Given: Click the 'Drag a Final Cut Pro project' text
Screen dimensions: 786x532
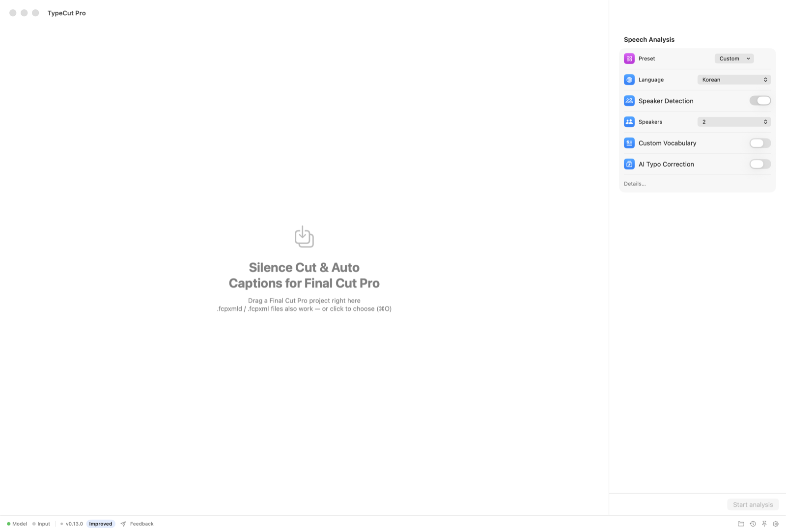Looking at the screenshot, I should pos(304,301).
